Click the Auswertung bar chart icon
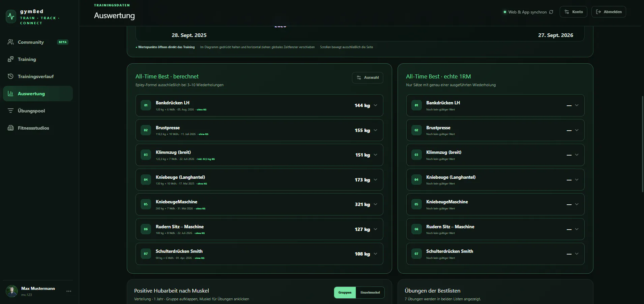This screenshot has height=304, width=644. (x=11, y=94)
